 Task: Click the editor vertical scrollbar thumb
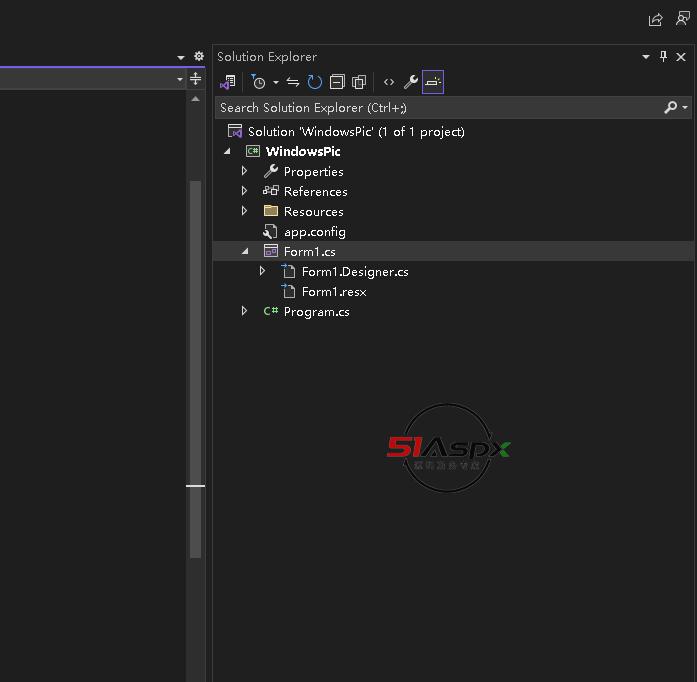click(195, 370)
